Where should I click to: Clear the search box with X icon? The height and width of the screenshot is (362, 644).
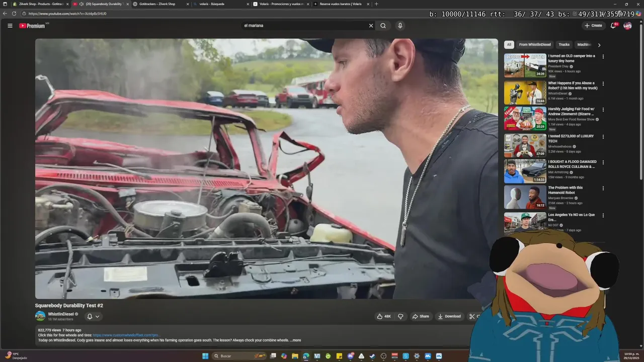[371, 26]
